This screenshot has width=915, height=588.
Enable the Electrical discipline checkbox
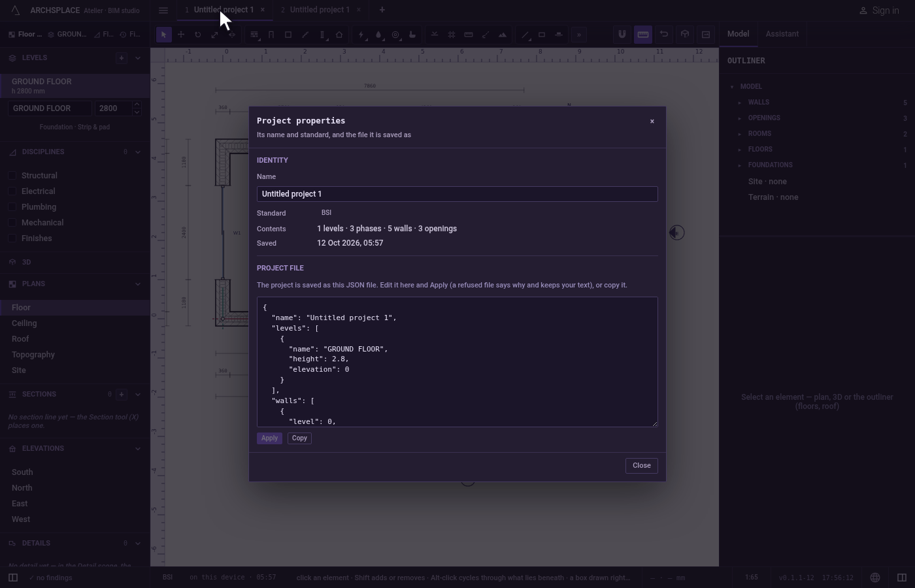click(x=12, y=191)
